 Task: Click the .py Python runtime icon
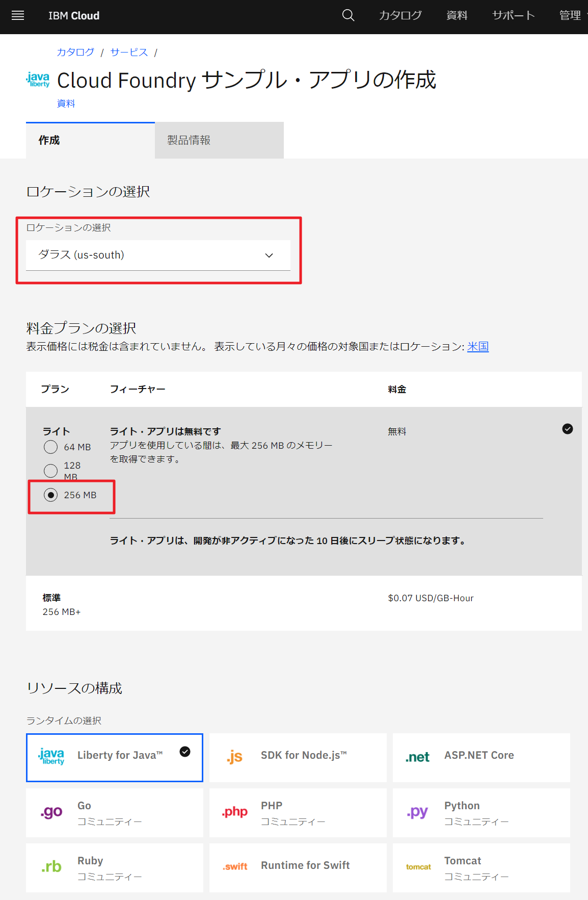[417, 812]
